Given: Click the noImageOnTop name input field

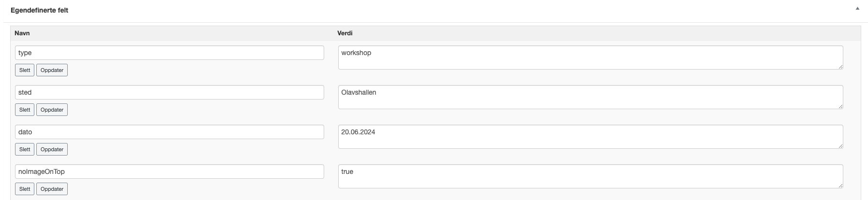Looking at the screenshot, I should coord(169,171).
